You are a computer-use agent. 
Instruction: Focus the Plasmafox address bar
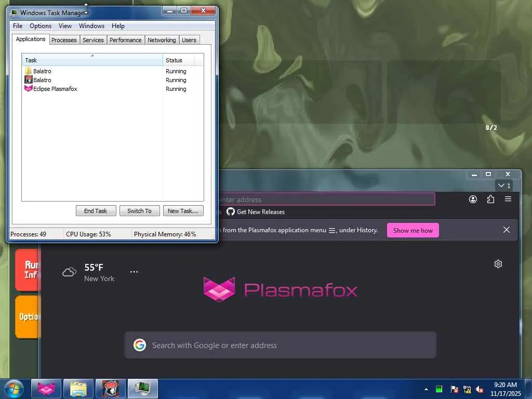coord(326,199)
